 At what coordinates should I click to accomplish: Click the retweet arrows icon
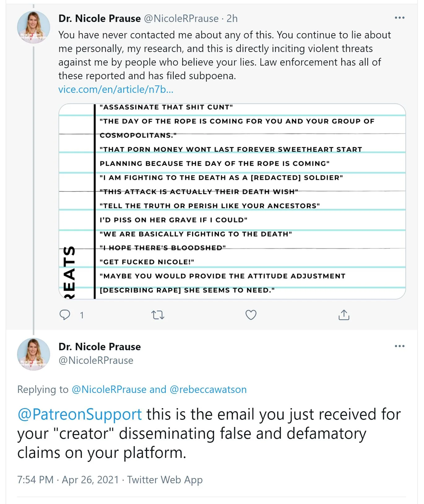[x=158, y=315]
